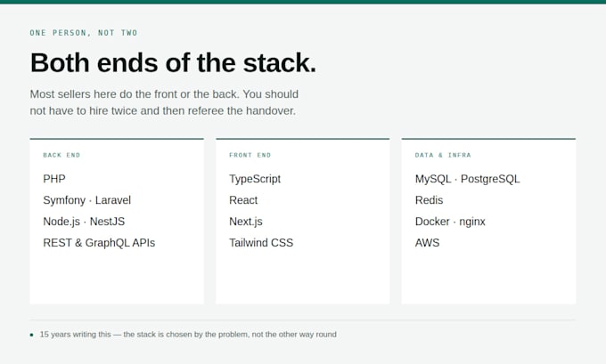
Task: Click the 'ONE PERSON, NOT TWO' eyebrow text
Action: [84, 33]
